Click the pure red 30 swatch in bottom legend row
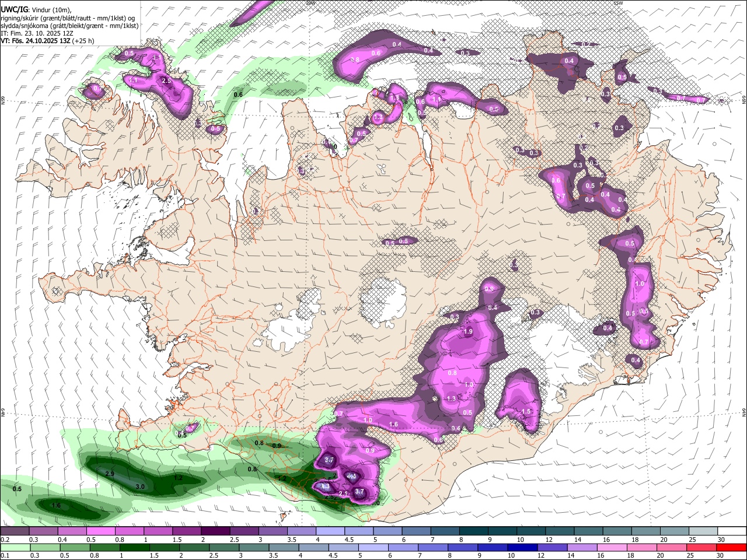This screenshot has width=747, height=560. (732, 547)
